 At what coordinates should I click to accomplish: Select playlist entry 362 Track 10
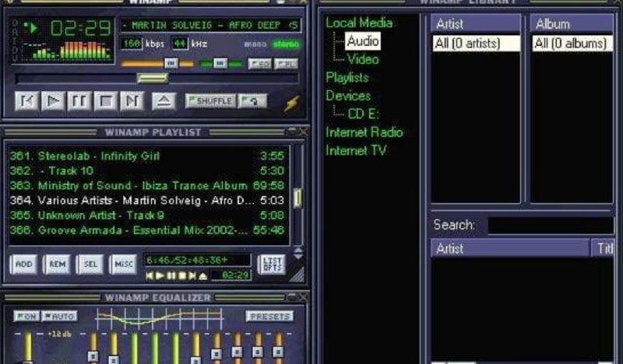(x=147, y=170)
